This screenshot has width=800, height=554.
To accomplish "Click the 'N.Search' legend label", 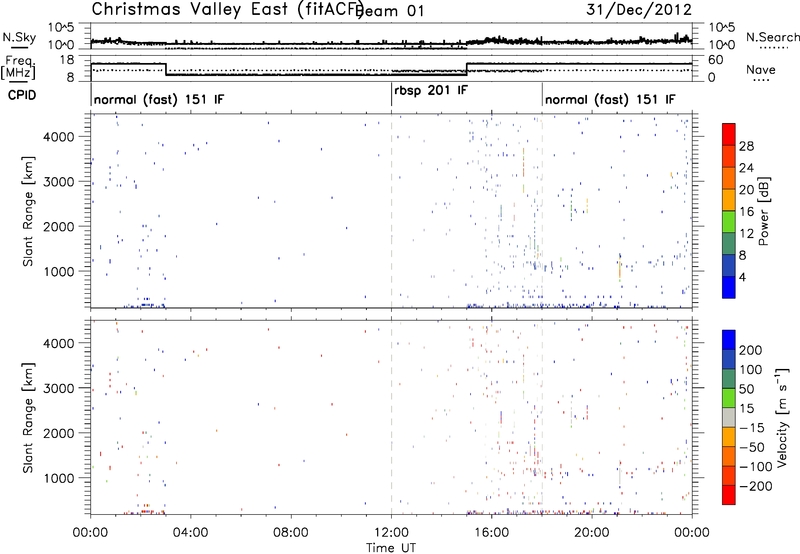I will [x=772, y=37].
